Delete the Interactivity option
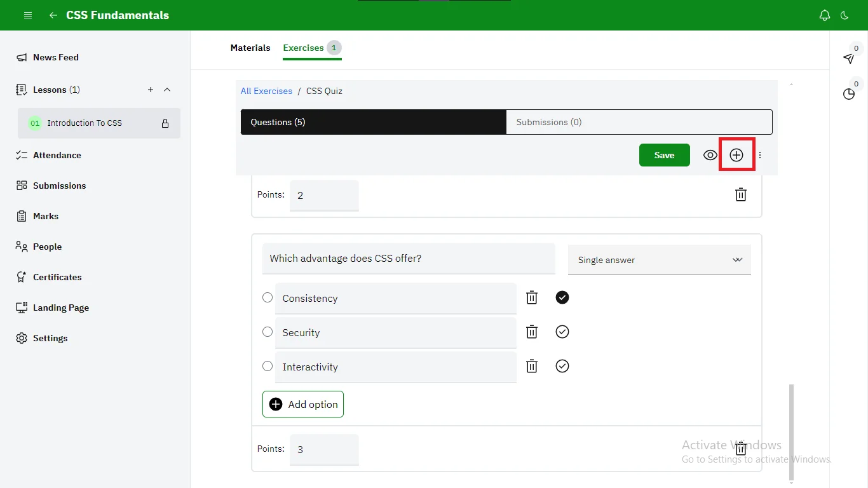The height and width of the screenshot is (488, 868). (532, 366)
